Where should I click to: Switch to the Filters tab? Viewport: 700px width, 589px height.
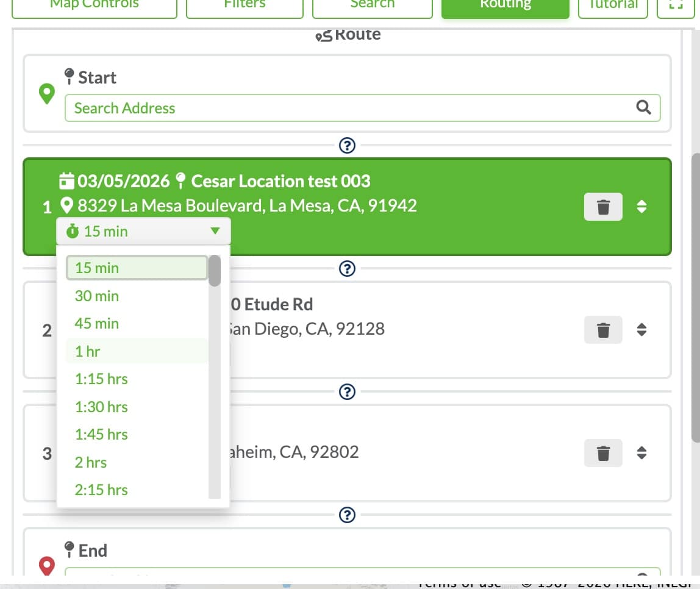245,5
